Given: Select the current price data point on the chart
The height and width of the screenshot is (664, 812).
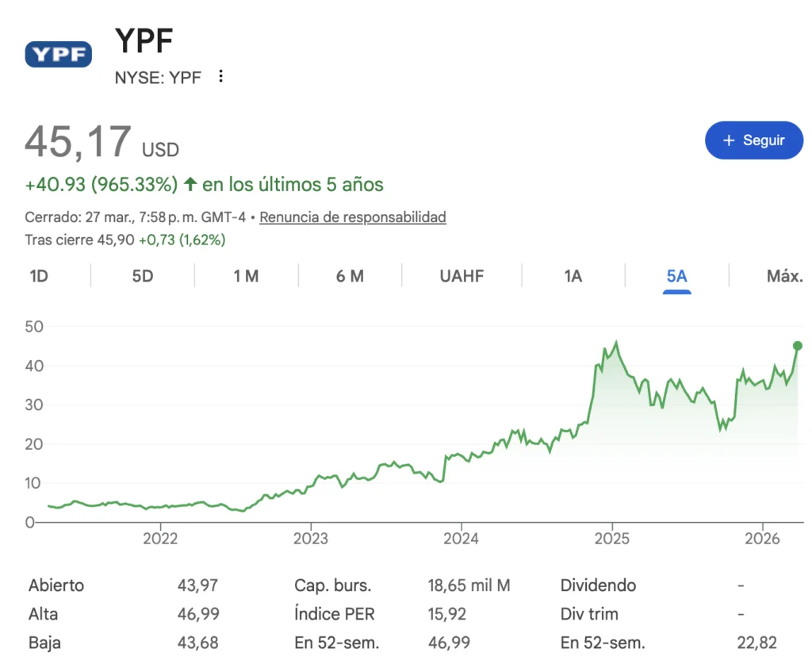Looking at the screenshot, I should (x=798, y=345).
